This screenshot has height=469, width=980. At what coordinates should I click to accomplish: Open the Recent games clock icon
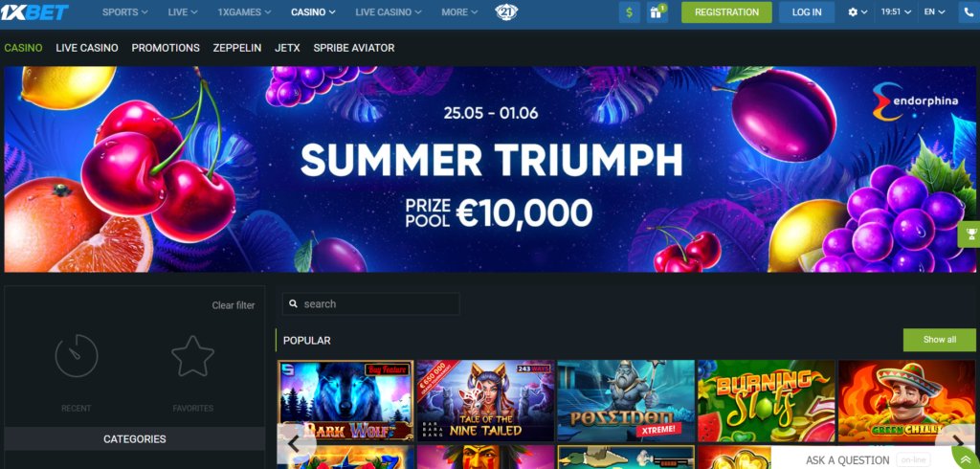pos(77,356)
